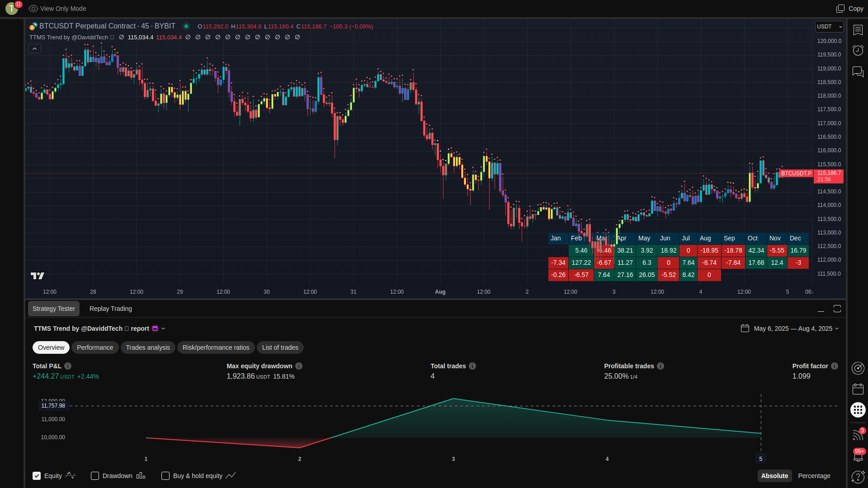Screen dimensions: 868x488
Task: Click the 38.21 Apr cell in table
Action: (x=625, y=250)
